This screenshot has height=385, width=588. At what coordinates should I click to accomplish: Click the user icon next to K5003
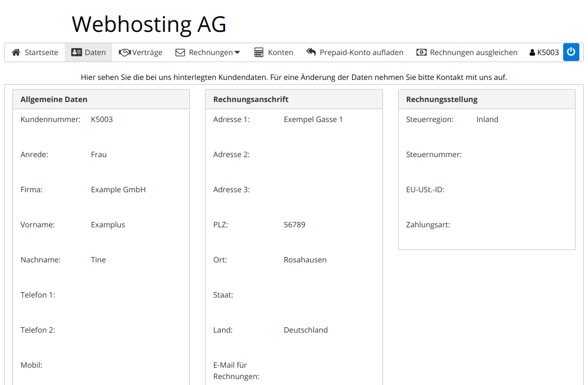pyautogui.click(x=532, y=53)
